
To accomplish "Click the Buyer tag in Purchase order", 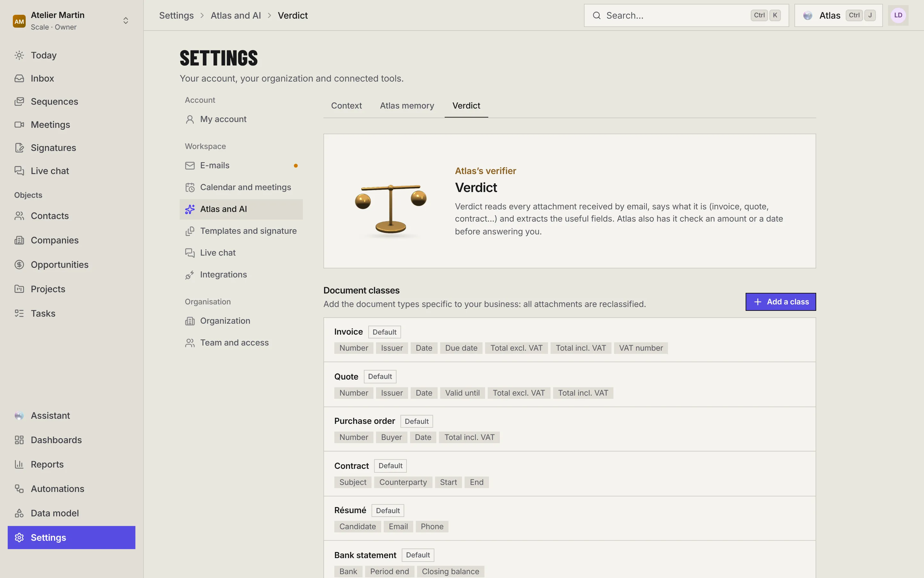I will 391,437.
